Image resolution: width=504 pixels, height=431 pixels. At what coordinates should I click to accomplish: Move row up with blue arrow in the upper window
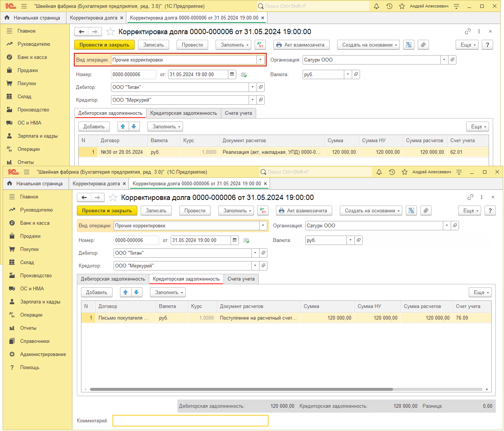click(123, 127)
